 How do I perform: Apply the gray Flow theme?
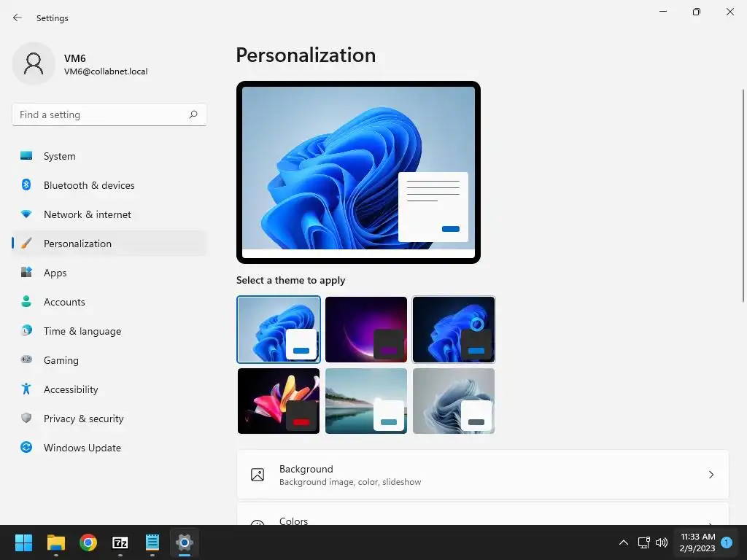[x=454, y=401]
